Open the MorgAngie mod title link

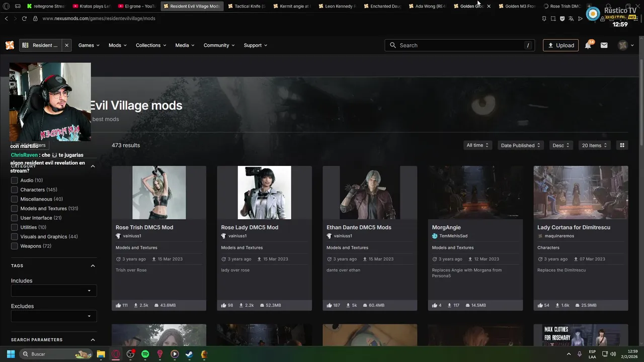(446, 227)
